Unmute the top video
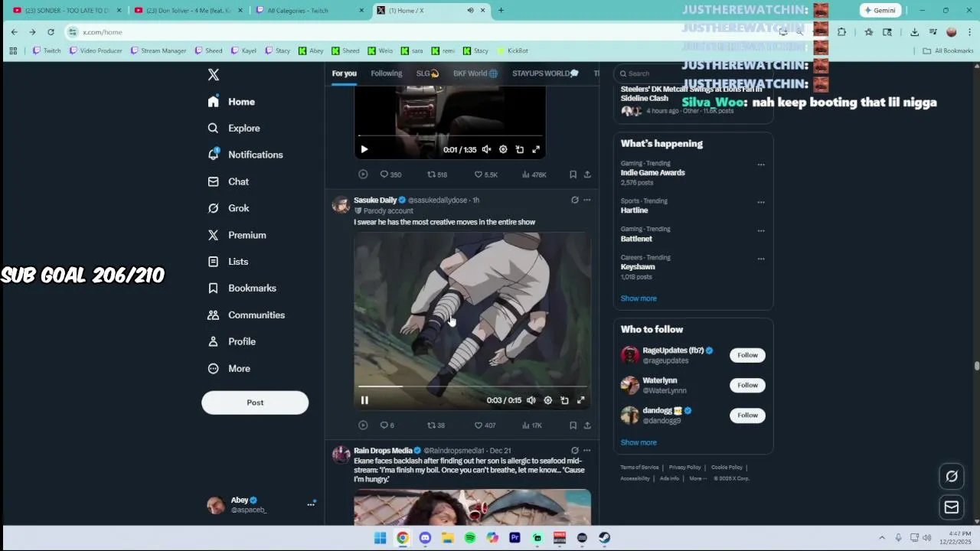Screen dimensions: 980x551 point(486,150)
